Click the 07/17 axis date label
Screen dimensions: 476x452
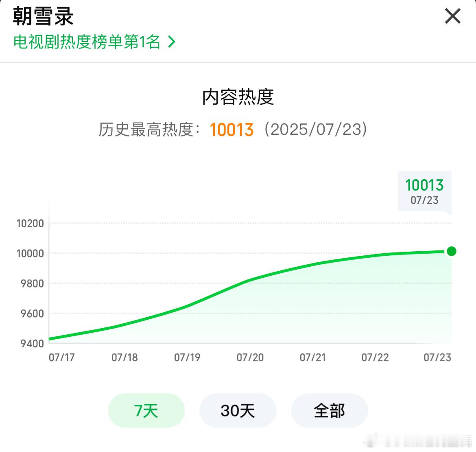(61, 358)
